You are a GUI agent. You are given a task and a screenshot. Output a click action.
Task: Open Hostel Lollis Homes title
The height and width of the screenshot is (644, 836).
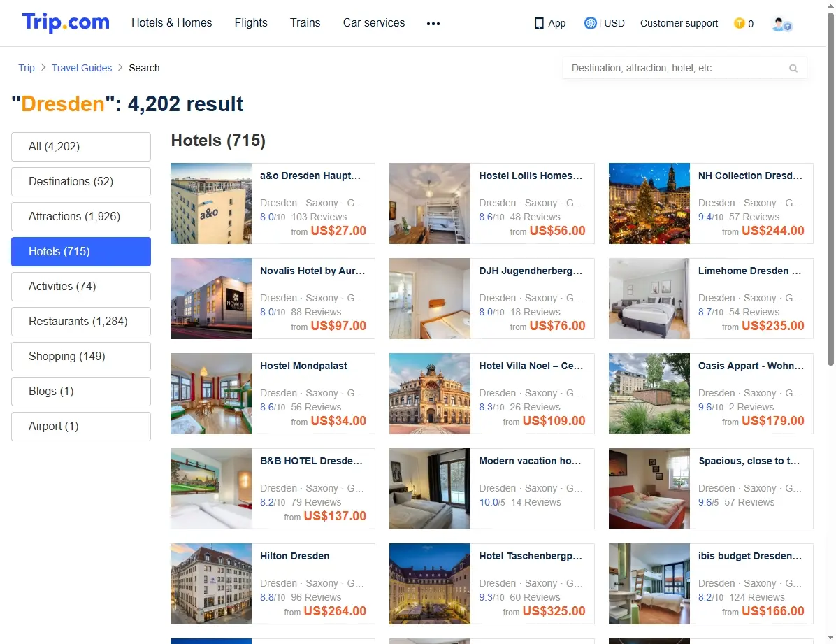[531, 176]
